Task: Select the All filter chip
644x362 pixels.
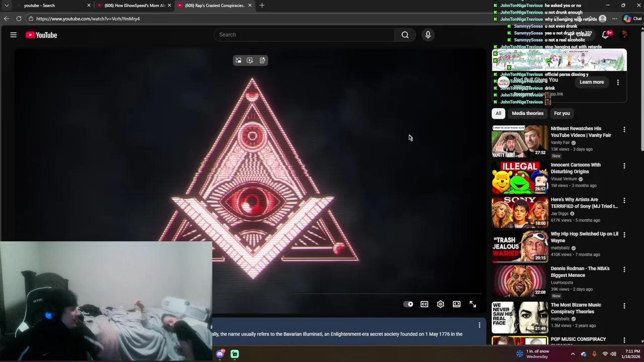Action: point(498,113)
